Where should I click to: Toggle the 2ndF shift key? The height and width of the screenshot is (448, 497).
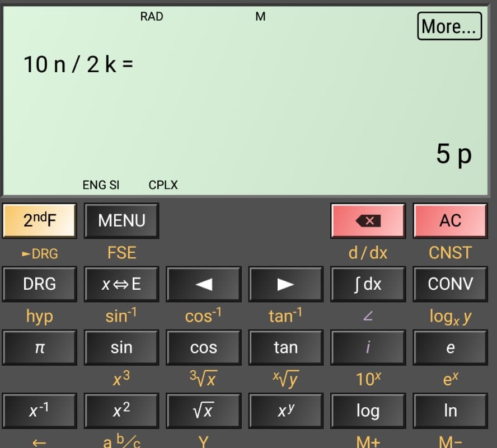40,220
